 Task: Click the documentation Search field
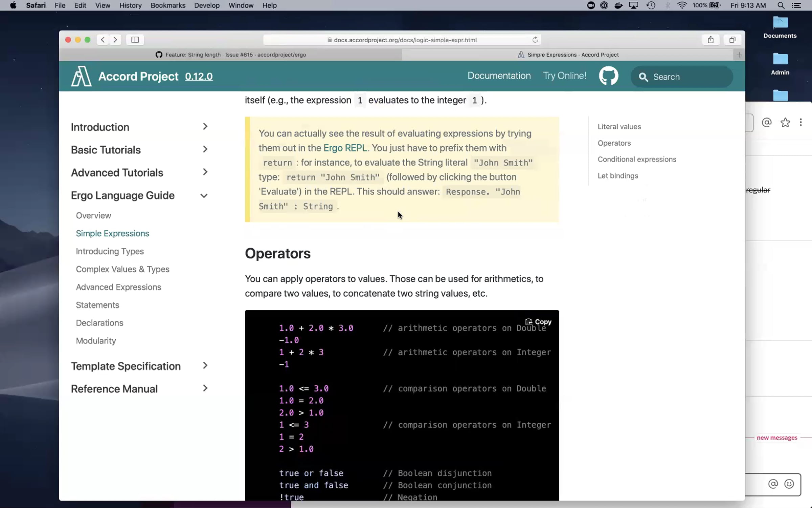(x=687, y=77)
